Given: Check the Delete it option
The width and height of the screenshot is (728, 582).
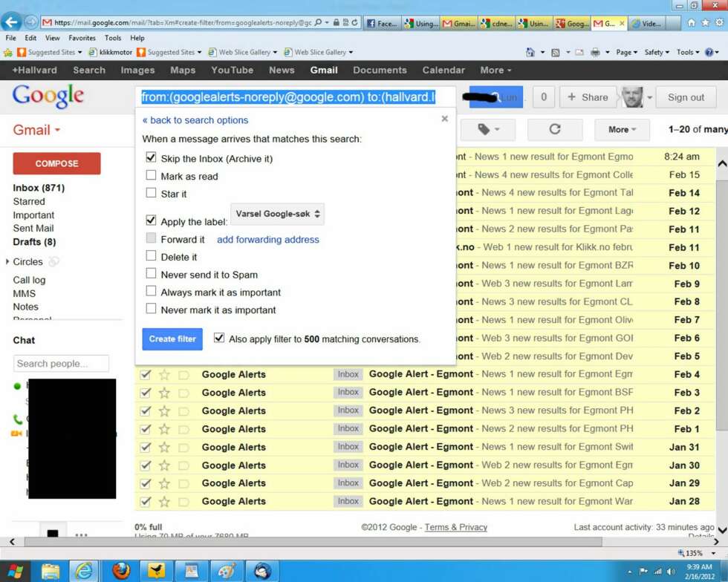Looking at the screenshot, I should point(151,255).
